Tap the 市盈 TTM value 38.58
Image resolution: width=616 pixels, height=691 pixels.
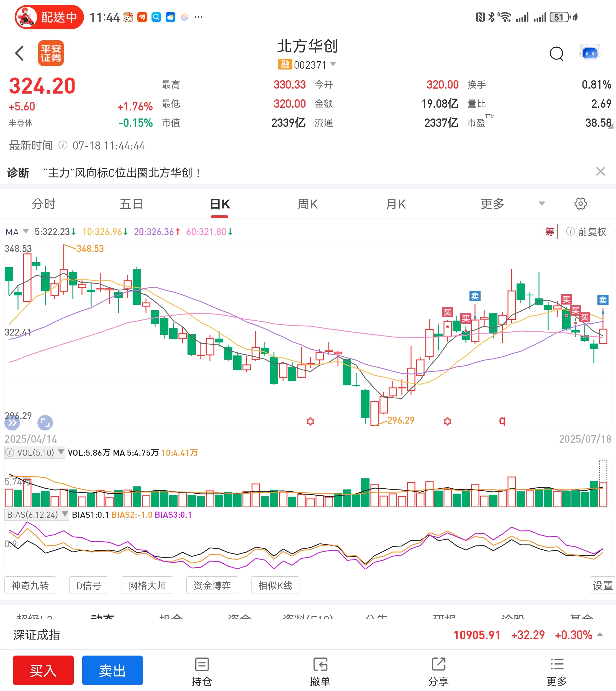[598, 122]
